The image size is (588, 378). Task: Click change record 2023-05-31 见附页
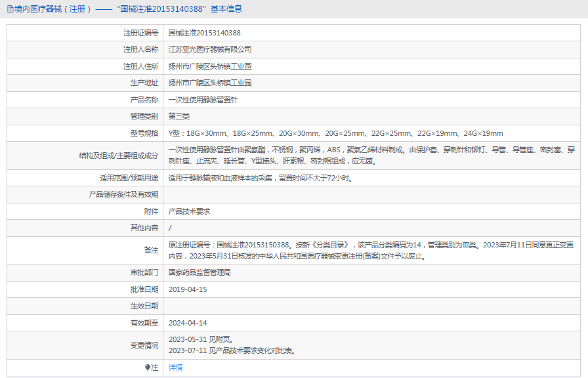coord(201,339)
